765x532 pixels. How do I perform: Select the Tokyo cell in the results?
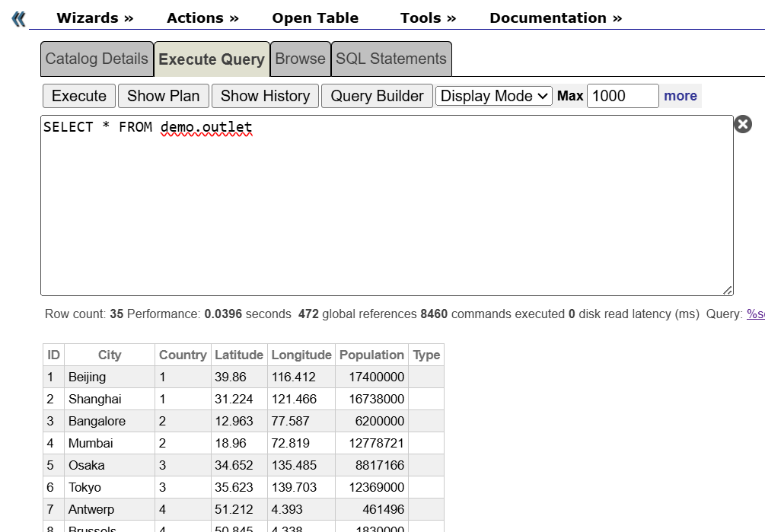84,487
